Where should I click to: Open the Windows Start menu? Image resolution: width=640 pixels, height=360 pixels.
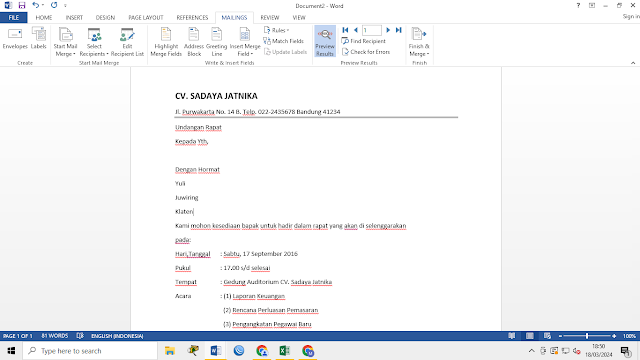click(11, 351)
